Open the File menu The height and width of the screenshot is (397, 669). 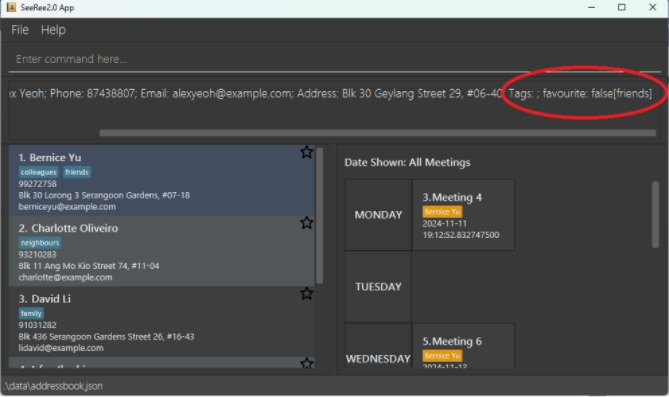[x=20, y=30]
